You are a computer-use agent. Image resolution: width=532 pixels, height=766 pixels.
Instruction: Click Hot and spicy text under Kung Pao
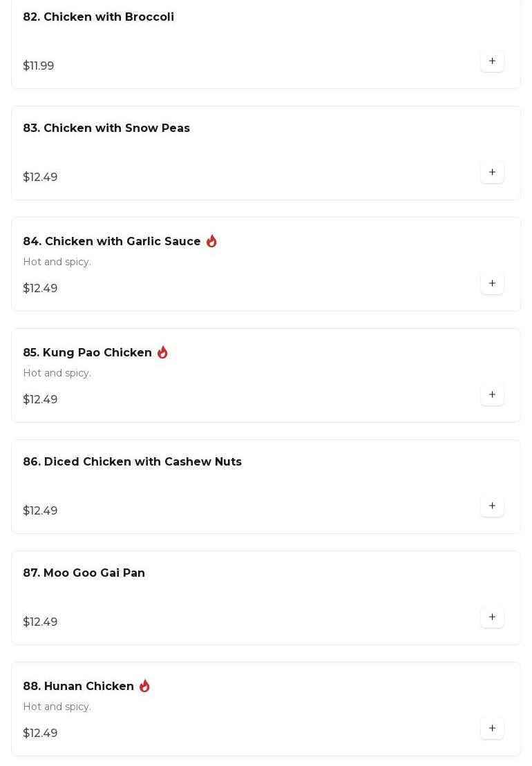(57, 373)
